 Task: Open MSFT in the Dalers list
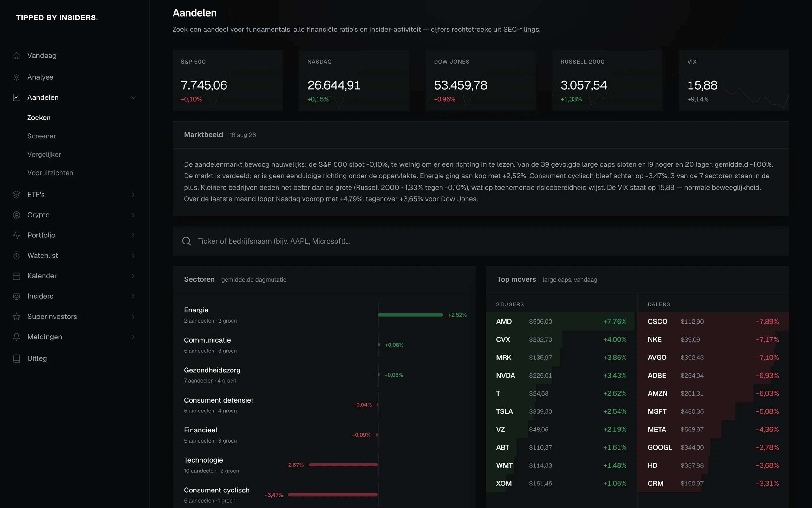(713, 411)
